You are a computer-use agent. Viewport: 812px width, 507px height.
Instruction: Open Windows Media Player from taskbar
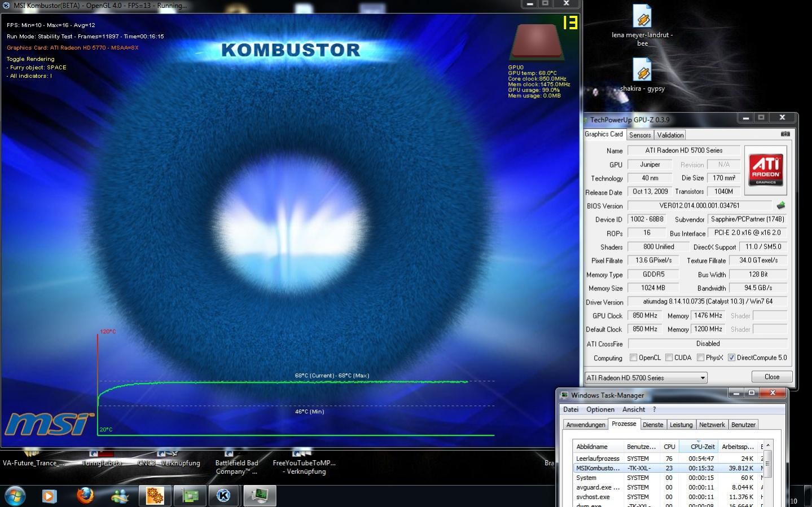50,496
